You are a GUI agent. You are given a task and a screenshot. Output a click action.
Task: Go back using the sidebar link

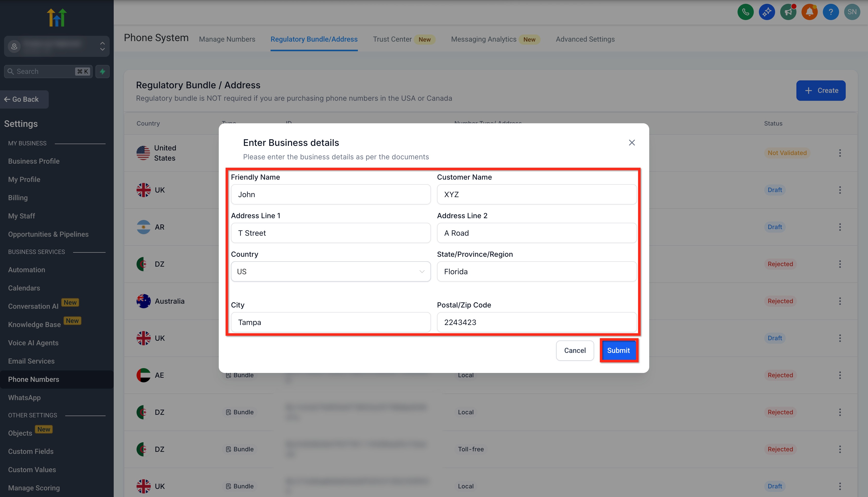[25, 99]
